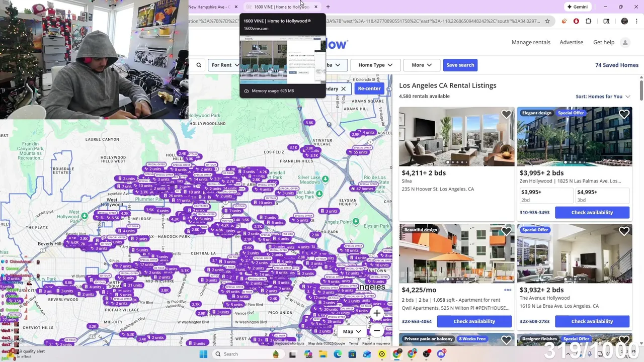Open 74 Saved Homes link

tap(617, 65)
